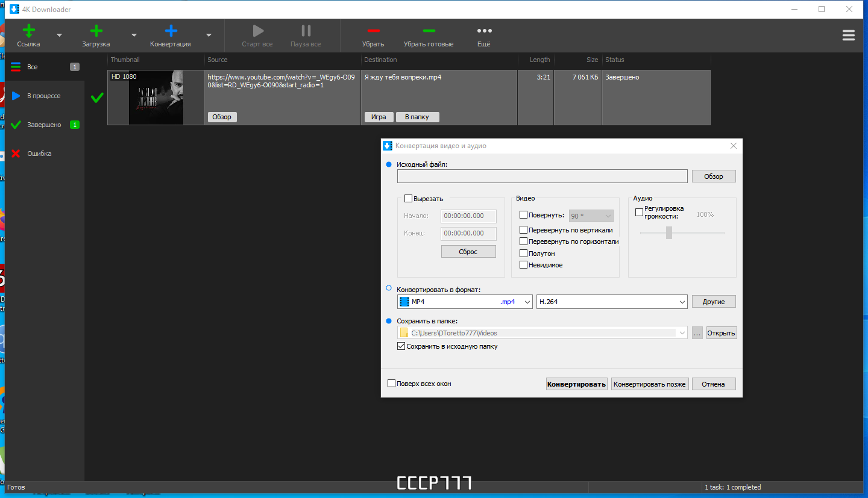The width and height of the screenshot is (868, 498).
Task: Select the Завершено sidebar filter
Action: coord(45,125)
